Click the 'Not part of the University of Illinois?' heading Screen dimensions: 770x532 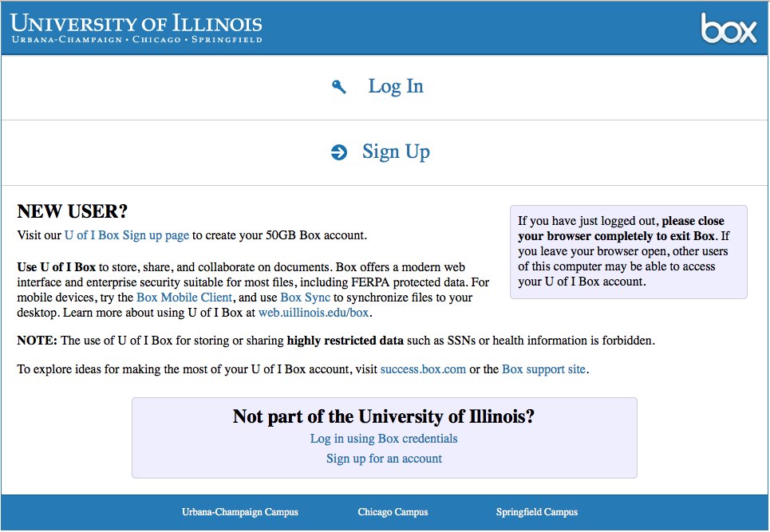click(x=384, y=416)
